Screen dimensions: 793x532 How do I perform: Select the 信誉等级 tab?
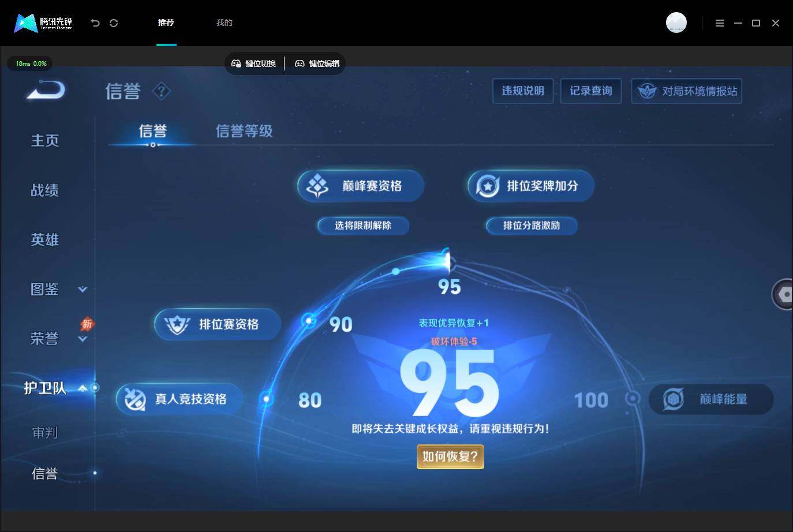(x=244, y=131)
